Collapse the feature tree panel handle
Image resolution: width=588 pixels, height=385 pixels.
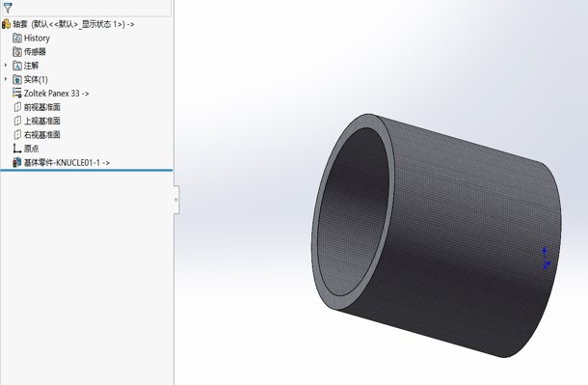pos(176,200)
